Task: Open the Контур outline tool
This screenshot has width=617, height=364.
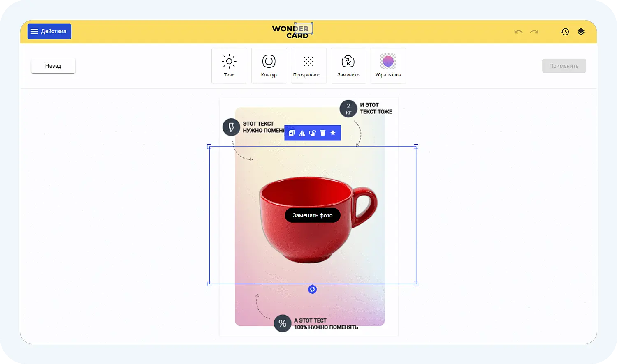Action: pos(269,65)
